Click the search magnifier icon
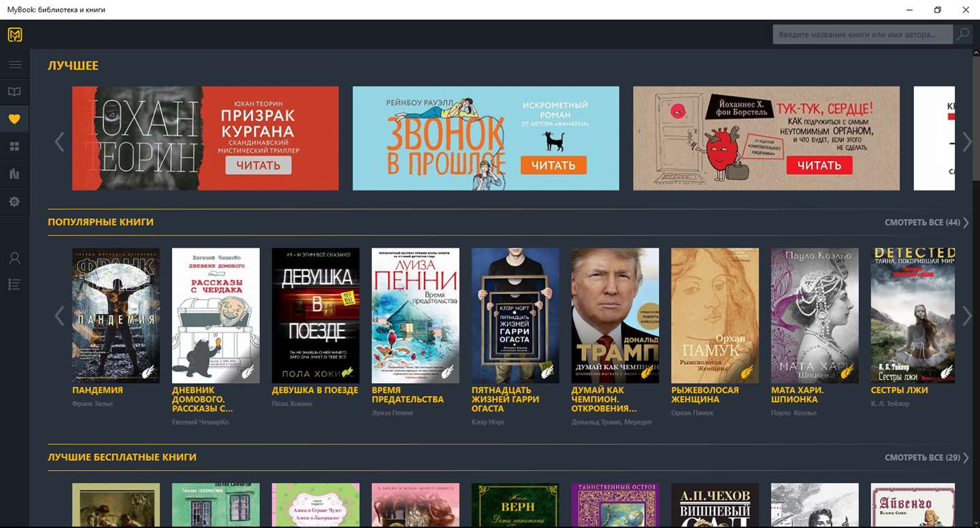Viewport: 980px width, 528px height. pos(962,35)
